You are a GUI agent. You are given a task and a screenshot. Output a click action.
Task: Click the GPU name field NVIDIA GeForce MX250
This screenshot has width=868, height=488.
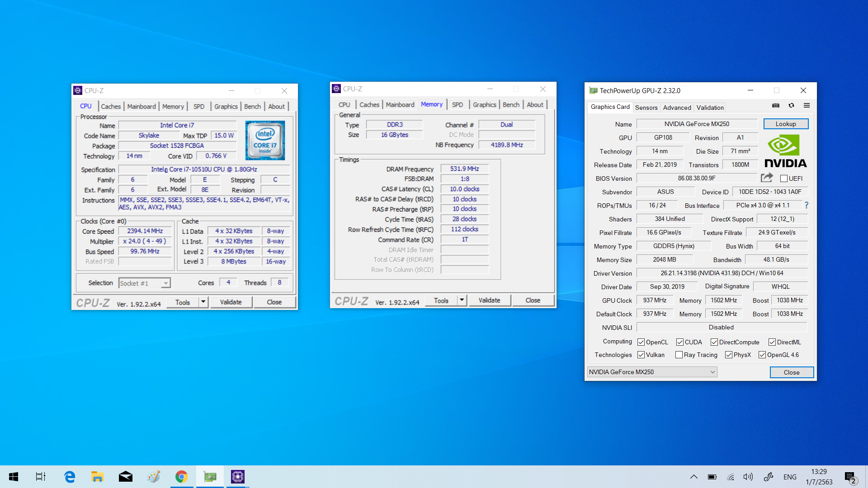pyautogui.click(x=697, y=124)
